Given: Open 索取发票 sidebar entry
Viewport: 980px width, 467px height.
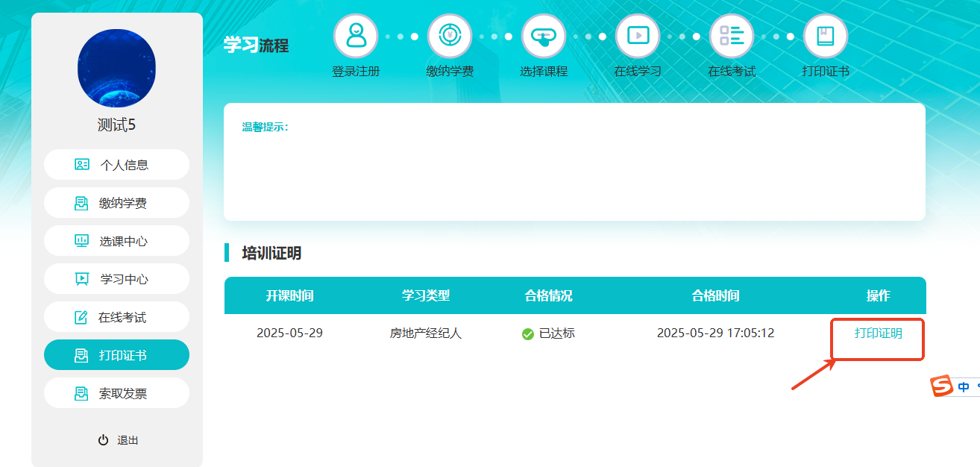Looking at the screenshot, I should (116, 393).
